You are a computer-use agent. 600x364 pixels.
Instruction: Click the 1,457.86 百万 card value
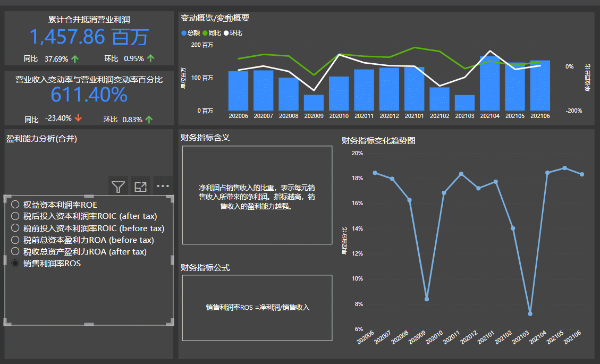[89, 37]
